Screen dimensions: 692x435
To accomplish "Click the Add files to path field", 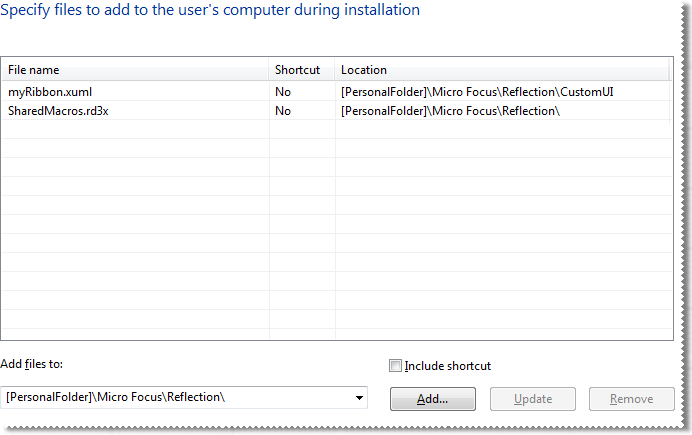I will click(175, 398).
